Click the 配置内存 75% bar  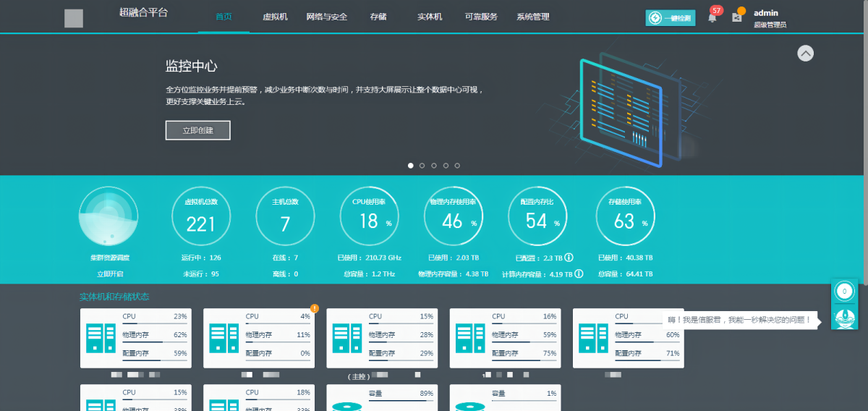click(x=524, y=360)
